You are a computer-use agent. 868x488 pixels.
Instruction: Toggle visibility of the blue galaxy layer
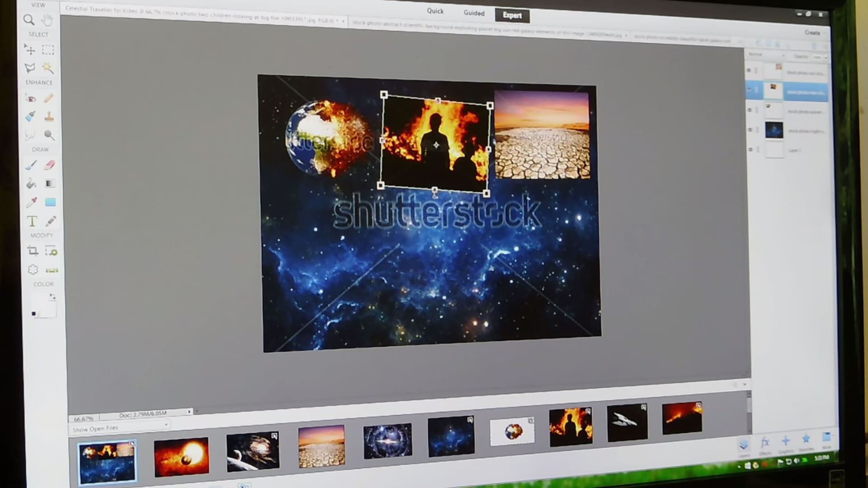tap(750, 130)
